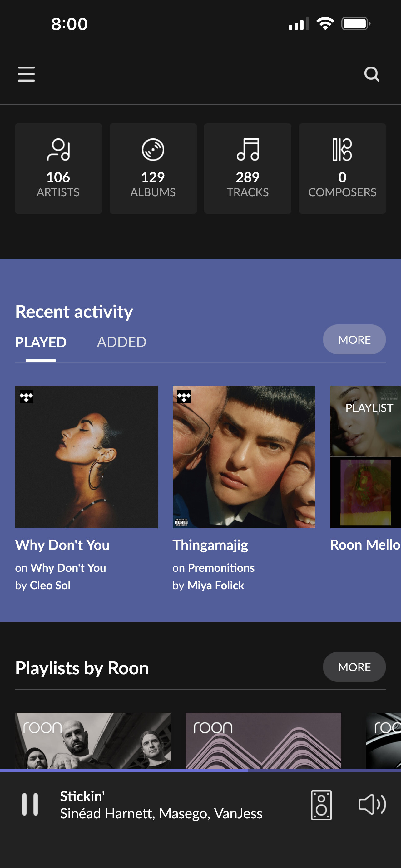Open the volume control icon

click(x=372, y=805)
